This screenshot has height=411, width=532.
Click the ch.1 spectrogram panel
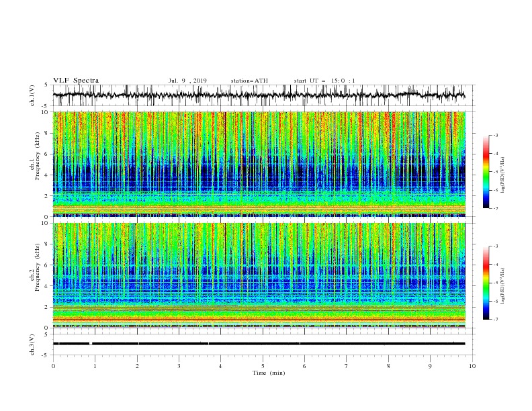coord(259,164)
